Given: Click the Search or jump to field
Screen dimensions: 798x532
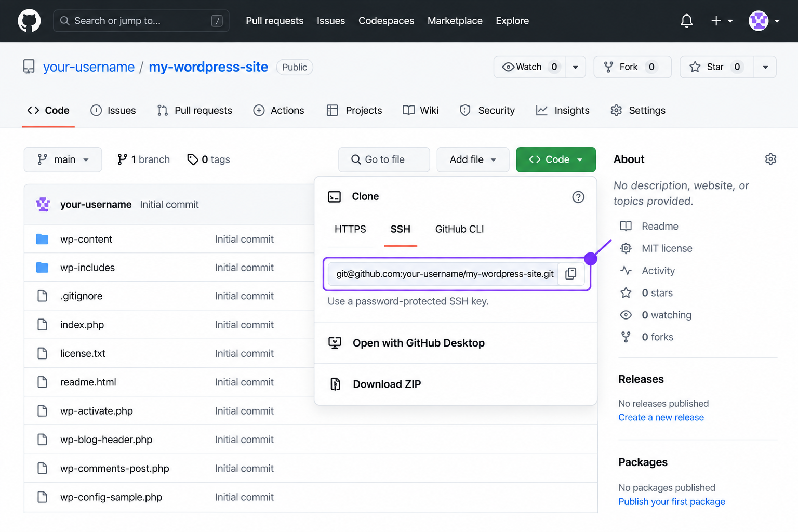Looking at the screenshot, I should coord(141,21).
